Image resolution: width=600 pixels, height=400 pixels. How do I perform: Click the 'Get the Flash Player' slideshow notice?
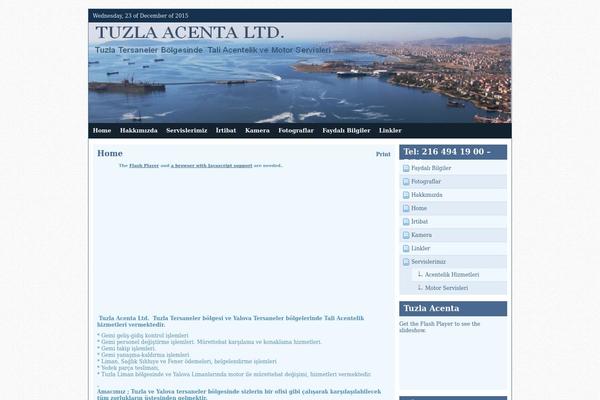coord(440,327)
